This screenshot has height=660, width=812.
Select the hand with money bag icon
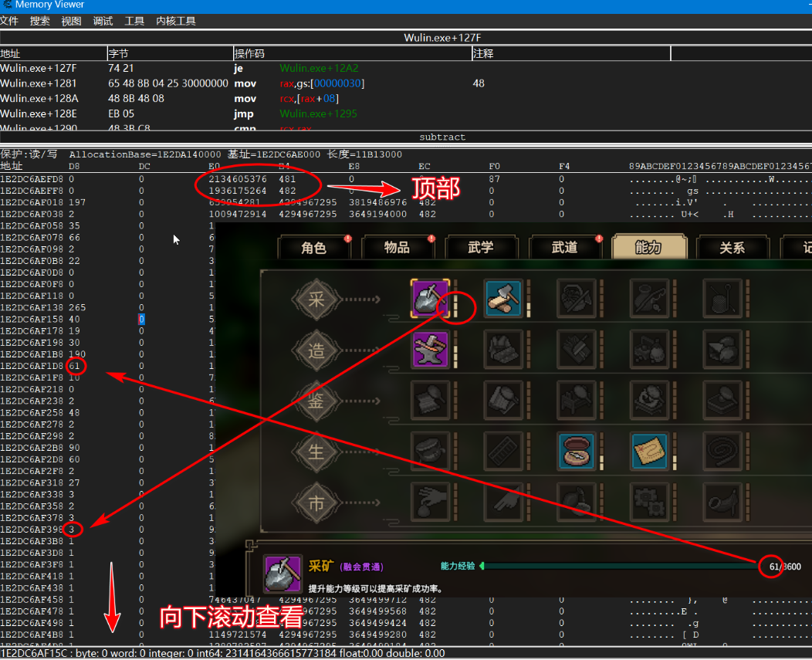[x=428, y=501]
